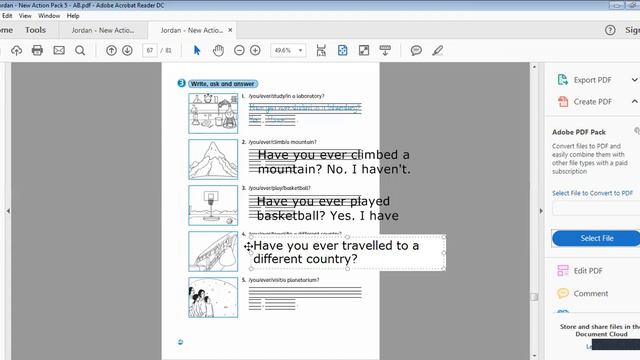Click text 'basketball? Yes. I have'
640x360 pixels.
328,216
